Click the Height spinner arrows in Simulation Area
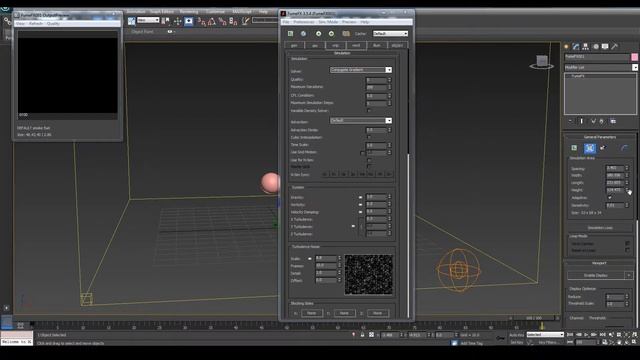 pos(627,190)
